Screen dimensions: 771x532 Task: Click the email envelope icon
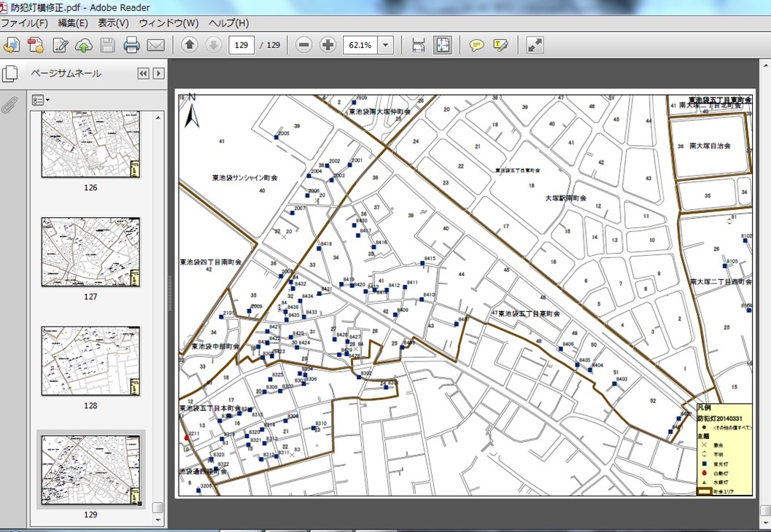(x=155, y=45)
